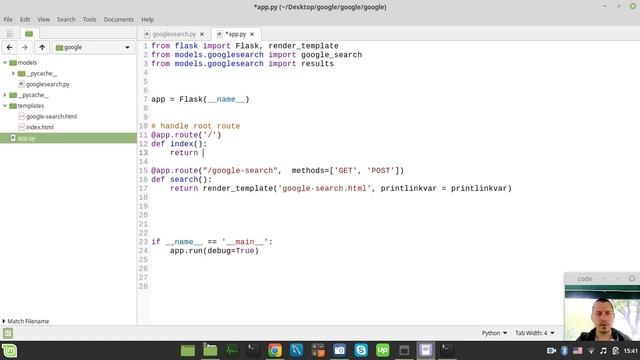The height and width of the screenshot is (360, 640).
Task: Expand the top-level __pycache__ folder
Action: coord(5,95)
